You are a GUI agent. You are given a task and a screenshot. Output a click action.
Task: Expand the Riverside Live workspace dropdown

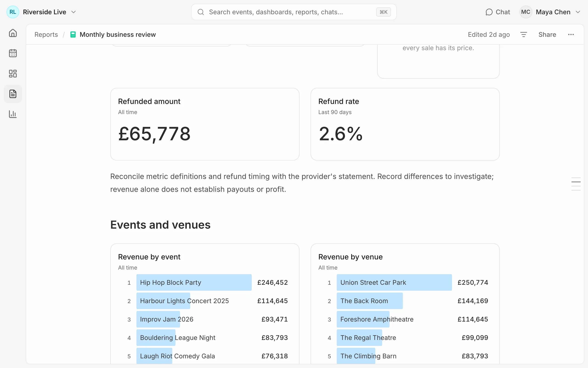(73, 12)
